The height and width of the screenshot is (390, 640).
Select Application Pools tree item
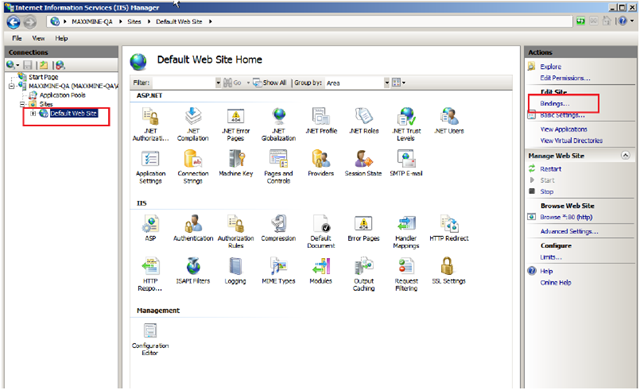click(62, 95)
